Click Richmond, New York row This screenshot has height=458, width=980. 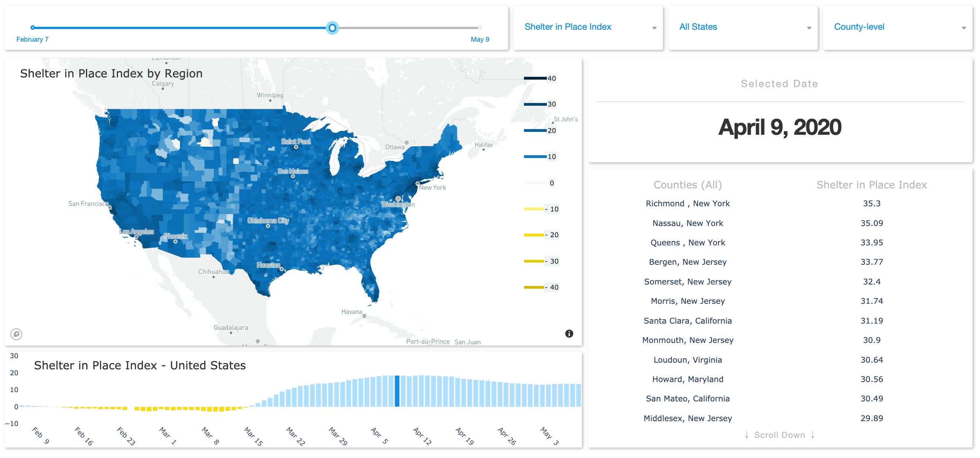click(779, 203)
